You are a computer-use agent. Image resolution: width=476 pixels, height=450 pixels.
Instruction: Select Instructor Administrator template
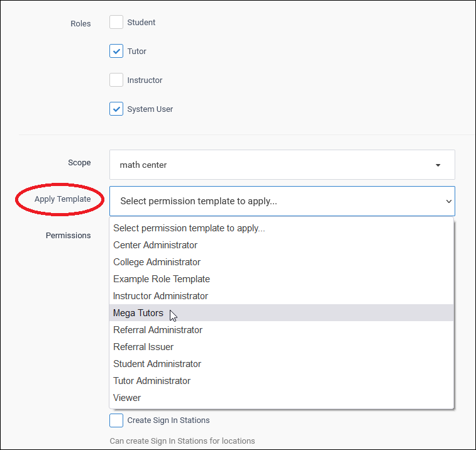click(x=160, y=296)
